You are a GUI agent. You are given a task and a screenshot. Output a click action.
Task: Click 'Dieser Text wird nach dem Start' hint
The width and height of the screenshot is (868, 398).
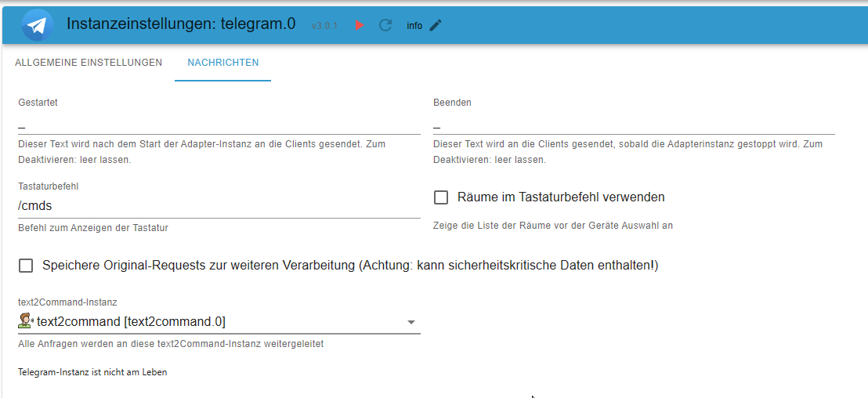202,152
